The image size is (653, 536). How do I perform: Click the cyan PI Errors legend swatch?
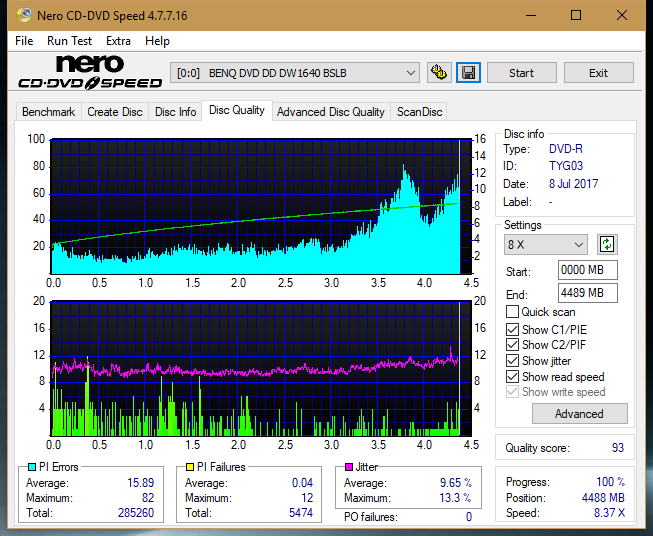pos(32,467)
